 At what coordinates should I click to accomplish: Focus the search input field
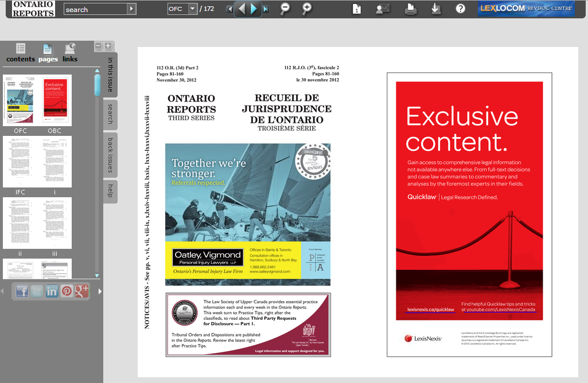click(x=96, y=9)
